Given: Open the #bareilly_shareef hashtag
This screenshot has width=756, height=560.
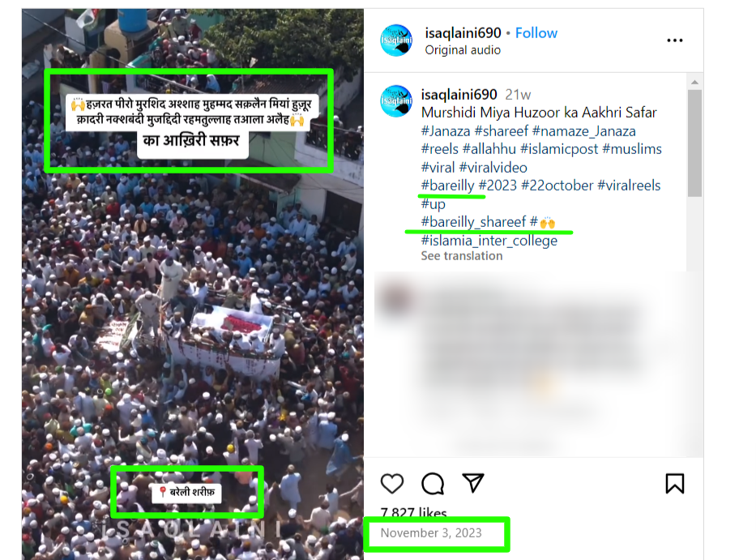Looking at the screenshot, I should pyautogui.click(x=473, y=222).
